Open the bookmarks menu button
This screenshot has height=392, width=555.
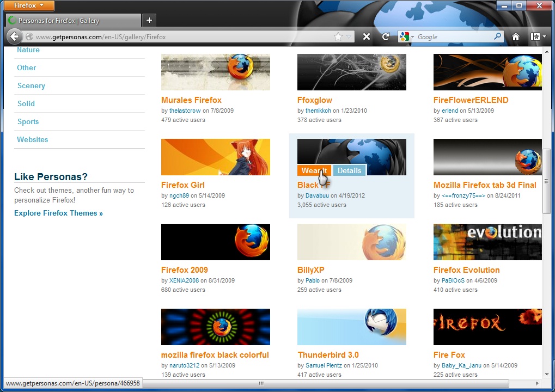tap(538, 36)
